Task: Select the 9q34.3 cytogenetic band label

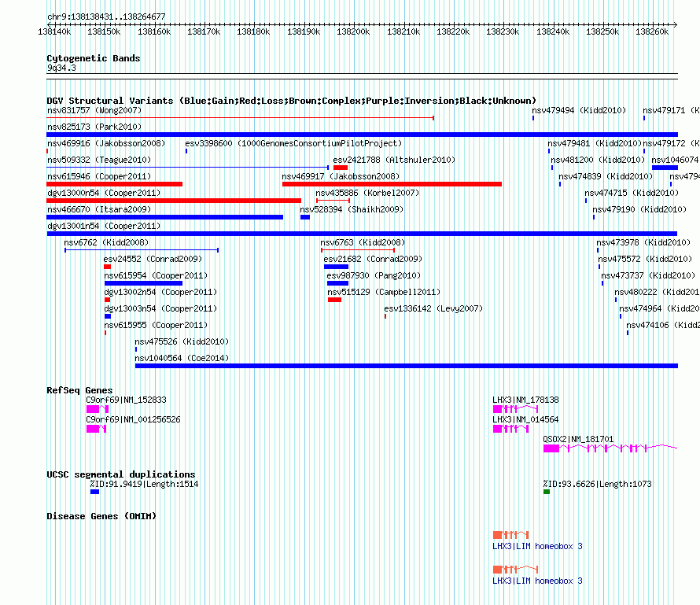Action: (61, 68)
